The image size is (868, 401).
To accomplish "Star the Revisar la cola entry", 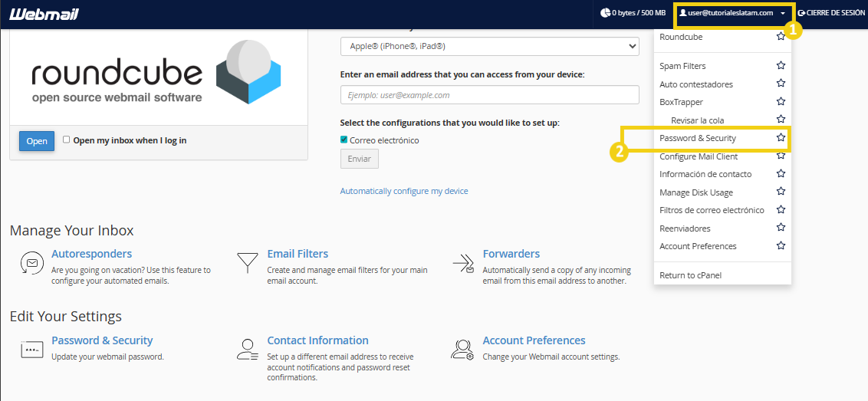I will click(x=781, y=119).
